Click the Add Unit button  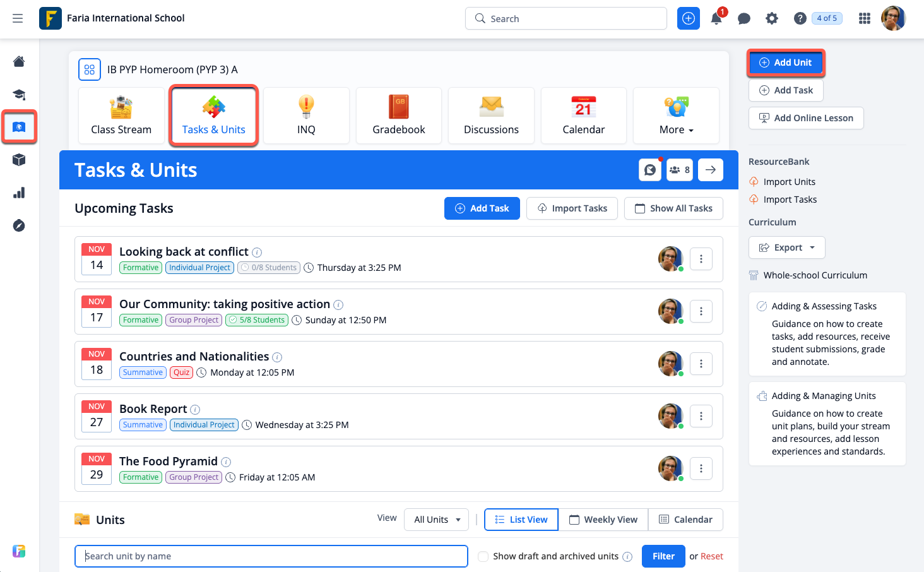785,63
